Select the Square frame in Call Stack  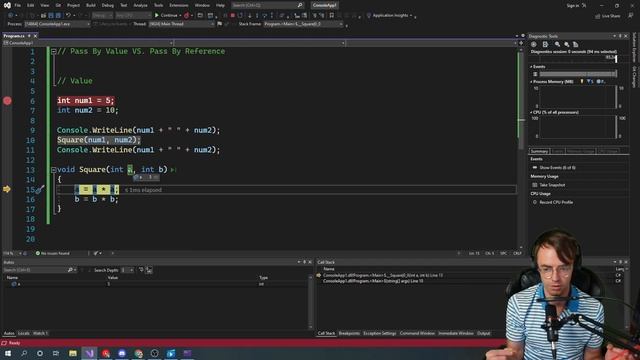[383, 276]
